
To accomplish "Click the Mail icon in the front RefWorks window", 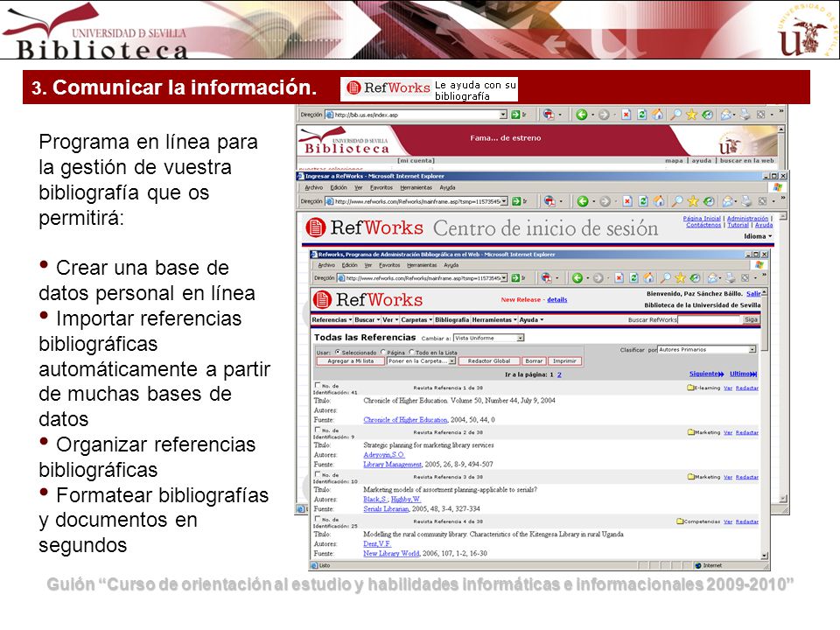I will [x=712, y=278].
